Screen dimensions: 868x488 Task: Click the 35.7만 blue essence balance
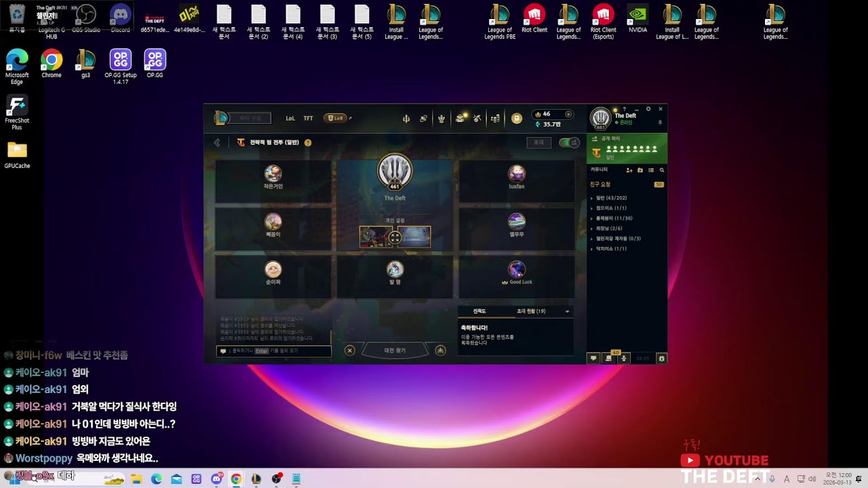tap(549, 125)
